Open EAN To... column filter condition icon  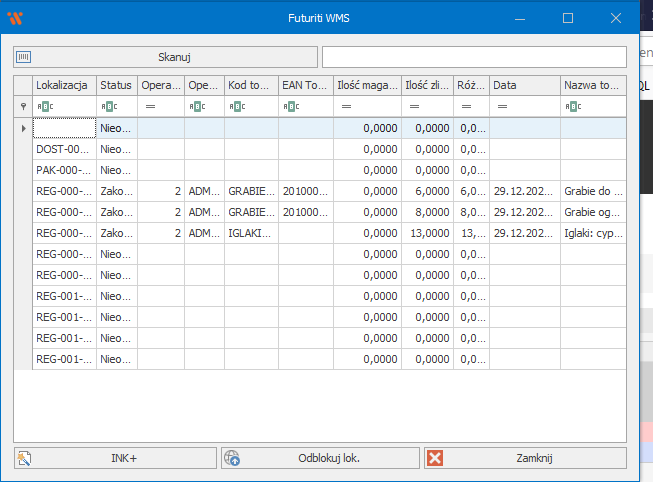coord(291,107)
